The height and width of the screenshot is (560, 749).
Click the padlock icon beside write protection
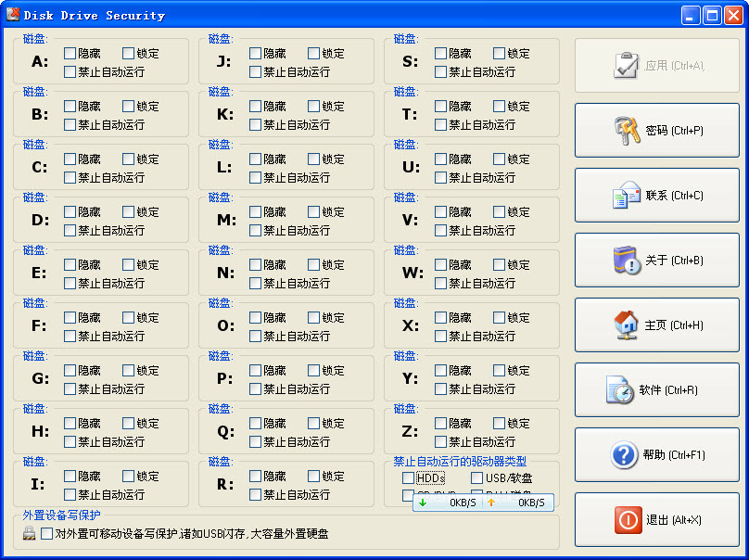point(29,534)
